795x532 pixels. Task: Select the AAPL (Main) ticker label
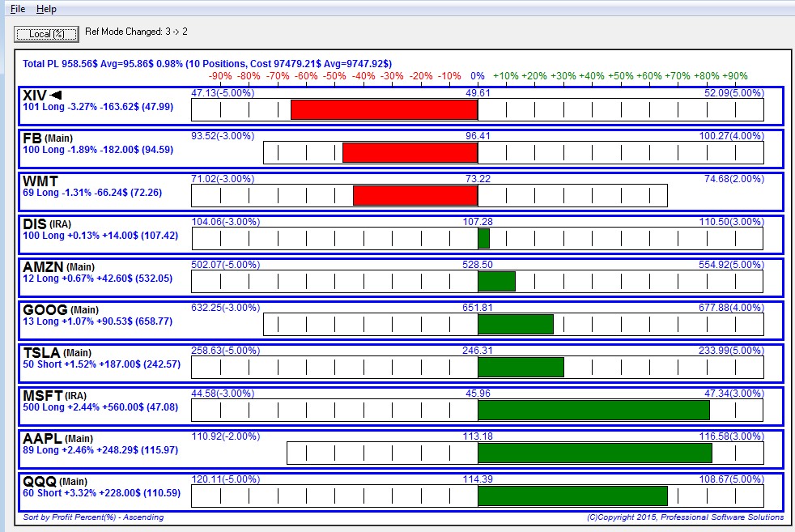(57, 438)
